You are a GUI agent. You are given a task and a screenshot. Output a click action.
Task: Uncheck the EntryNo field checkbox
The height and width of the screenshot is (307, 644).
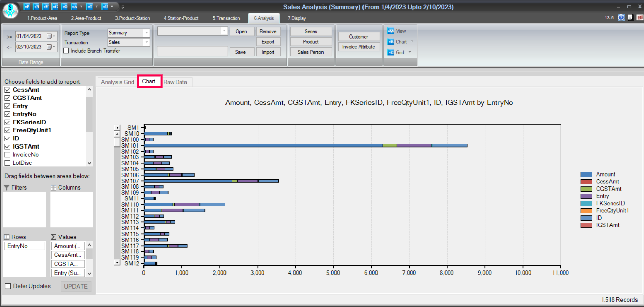8,114
